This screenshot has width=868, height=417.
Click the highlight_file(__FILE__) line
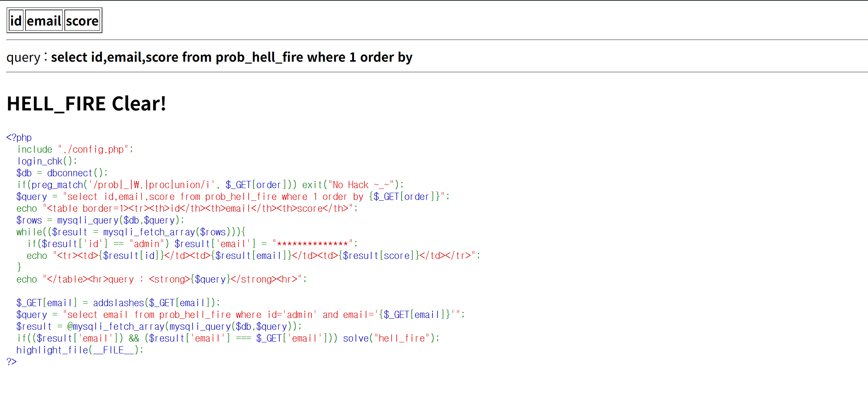click(80, 350)
